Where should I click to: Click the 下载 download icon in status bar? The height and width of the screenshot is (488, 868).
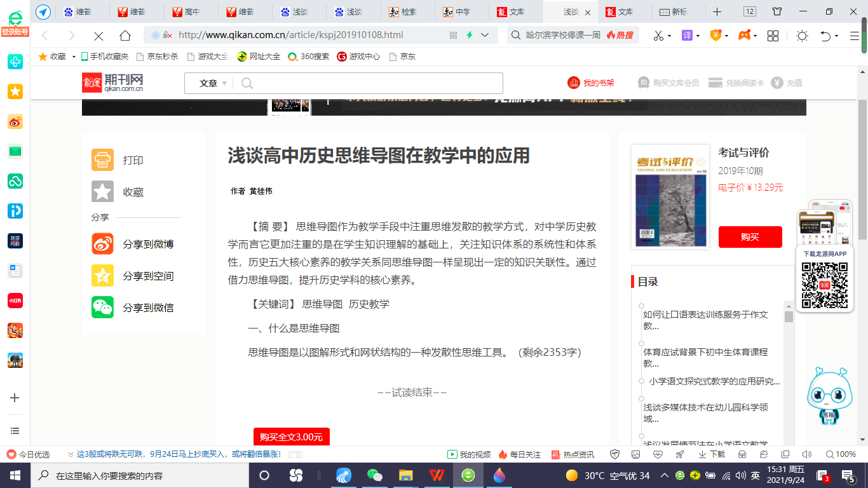712,454
